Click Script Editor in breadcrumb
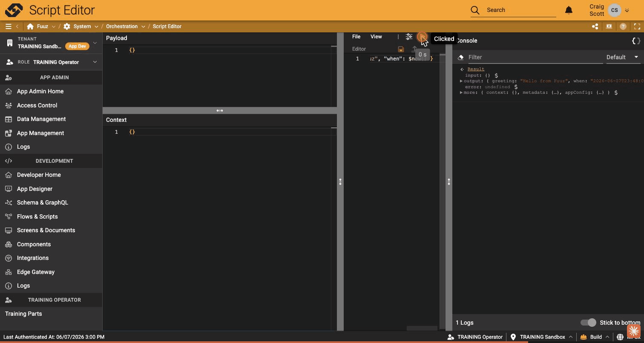 167,26
